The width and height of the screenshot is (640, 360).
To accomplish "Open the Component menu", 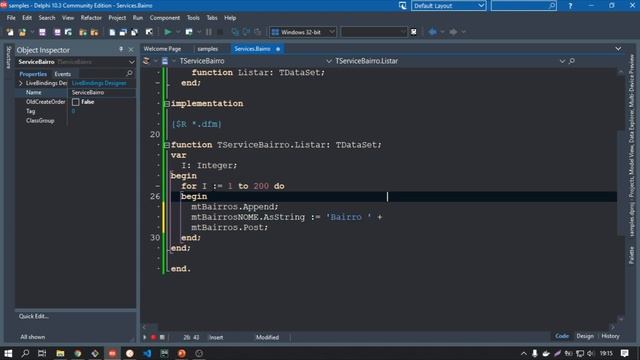I will coord(164,18).
